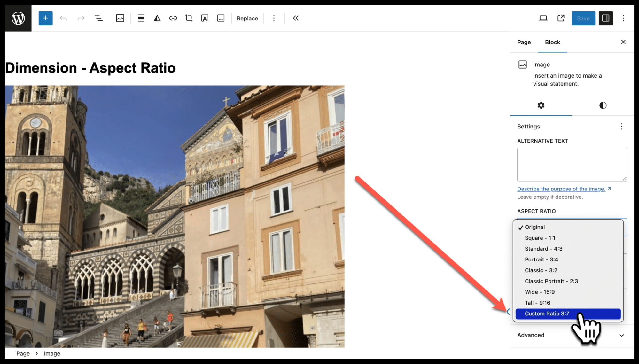The height and width of the screenshot is (364, 639).
Task: Click the redo arrow icon
Action: coord(80,19)
